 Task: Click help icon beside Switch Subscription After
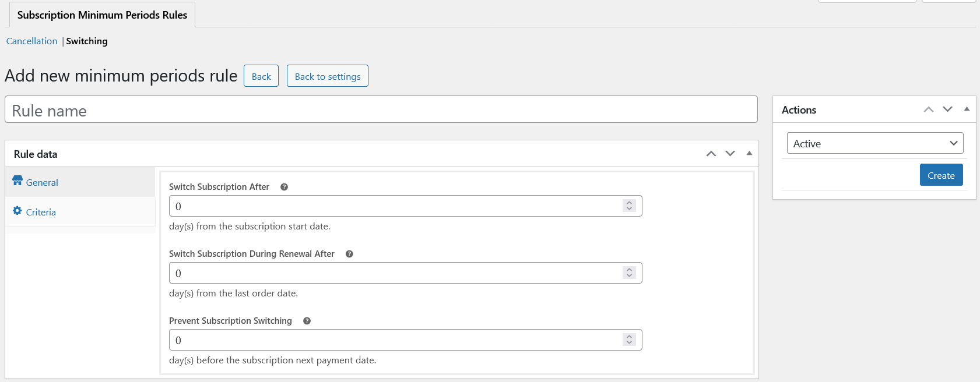pyautogui.click(x=284, y=187)
